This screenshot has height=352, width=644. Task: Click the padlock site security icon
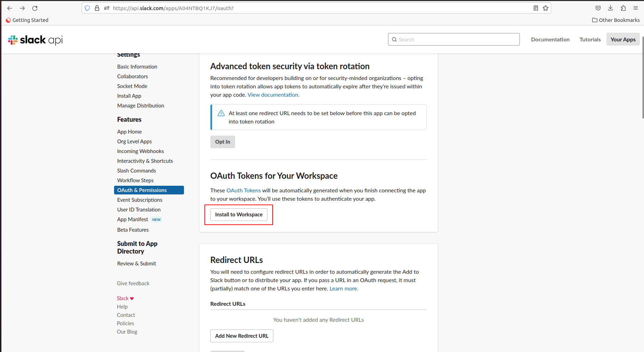pyautogui.click(x=97, y=8)
